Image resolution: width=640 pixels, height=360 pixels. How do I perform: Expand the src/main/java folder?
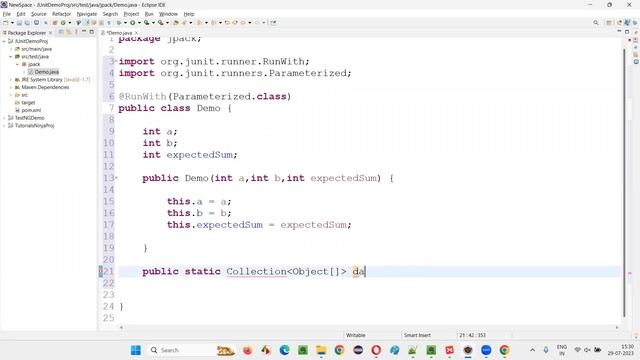[11, 49]
